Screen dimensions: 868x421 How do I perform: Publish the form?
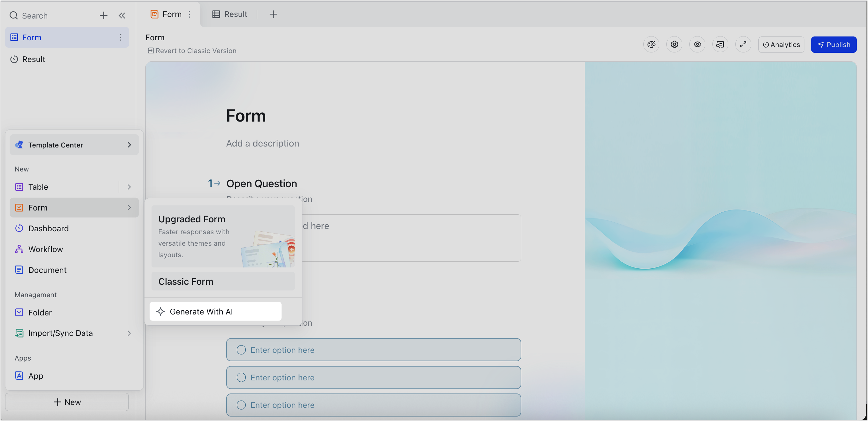(833, 44)
